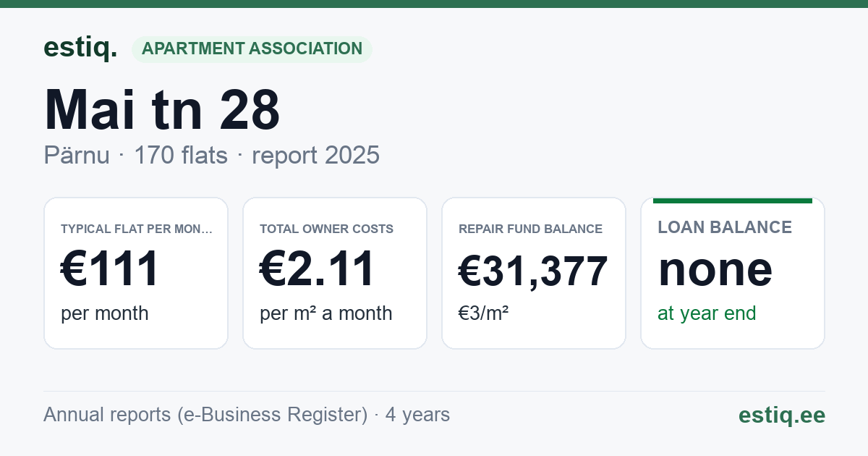This screenshot has height=456, width=868.
Task: Click the €3/m² text
Action: click(x=484, y=313)
